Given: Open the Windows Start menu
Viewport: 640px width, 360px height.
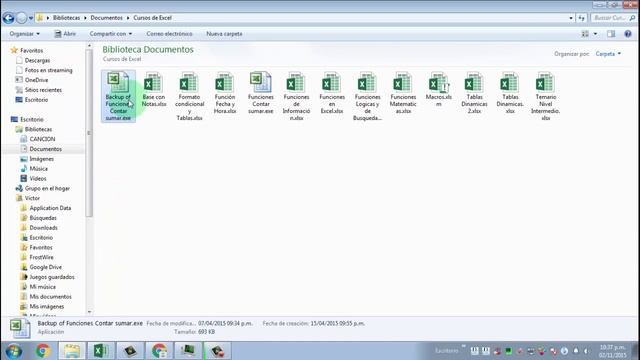Looking at the screenshot, I should coord(13,351).
